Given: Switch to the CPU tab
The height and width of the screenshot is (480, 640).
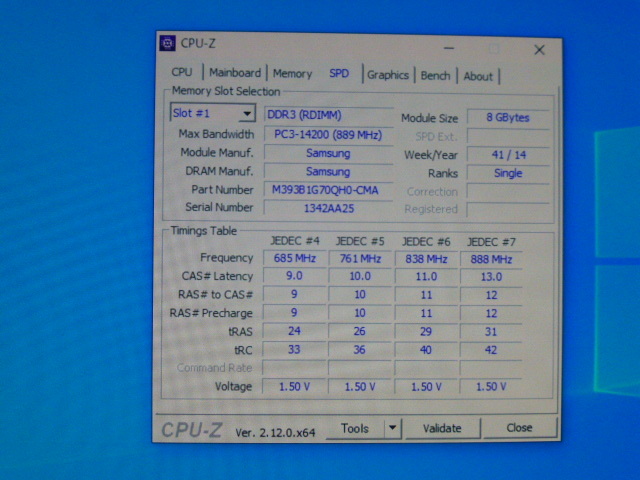Looking at the screenshot, I should [x=182, y=72].
